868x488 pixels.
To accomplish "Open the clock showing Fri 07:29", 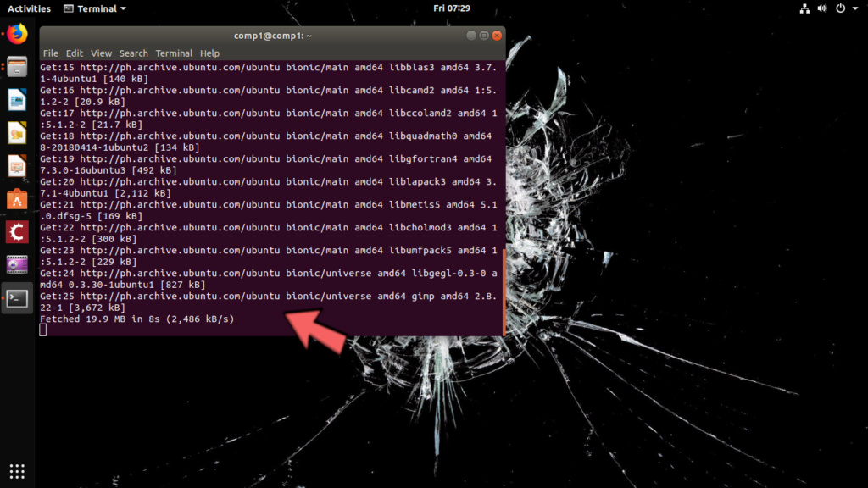I will click(452, 8).
